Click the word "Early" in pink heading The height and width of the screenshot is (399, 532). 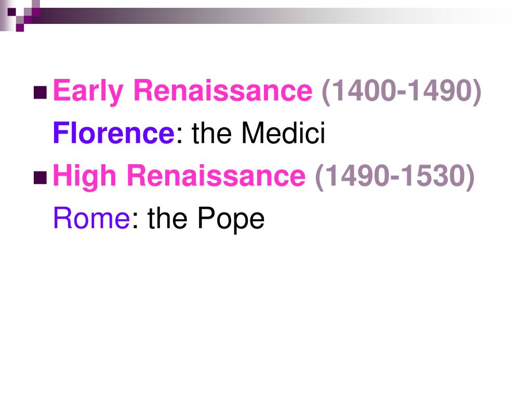point(88,91)
